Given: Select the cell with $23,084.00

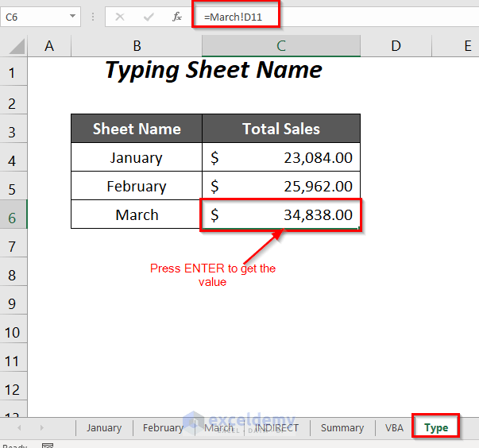Looking at the screenshot, I should click(x=281, y=157).
